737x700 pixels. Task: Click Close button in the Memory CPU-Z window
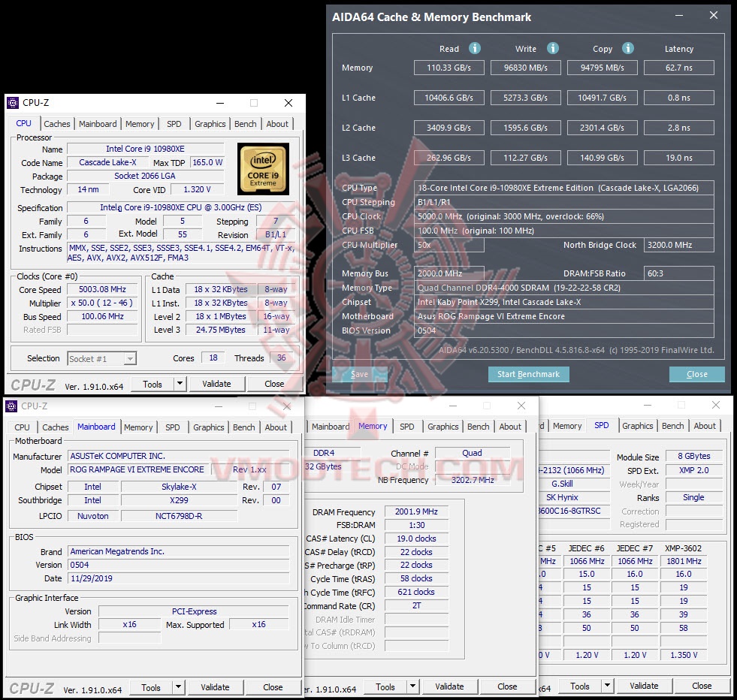coord(507,686)
